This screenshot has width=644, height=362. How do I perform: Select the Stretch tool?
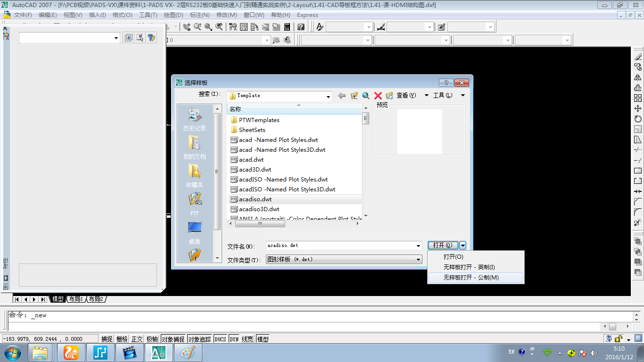tap(638, 140)
